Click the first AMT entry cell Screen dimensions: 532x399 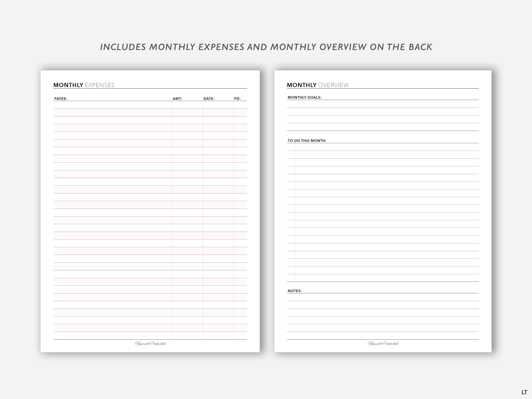pyautogui.click(x=187, y=105)
